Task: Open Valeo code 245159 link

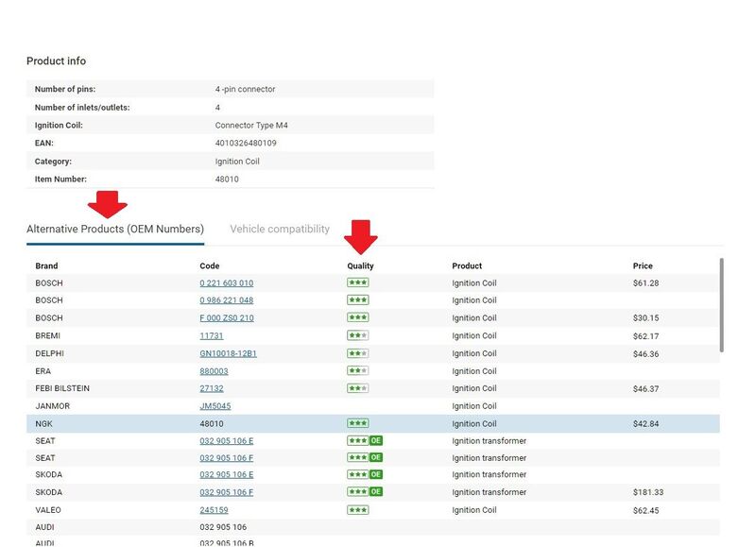Action: [215, 510]
